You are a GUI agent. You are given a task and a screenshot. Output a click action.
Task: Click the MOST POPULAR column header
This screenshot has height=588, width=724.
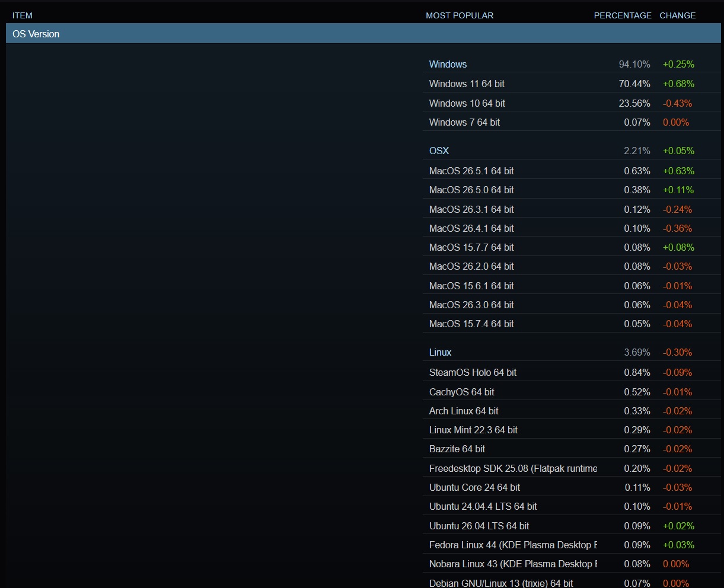point(460,15)
